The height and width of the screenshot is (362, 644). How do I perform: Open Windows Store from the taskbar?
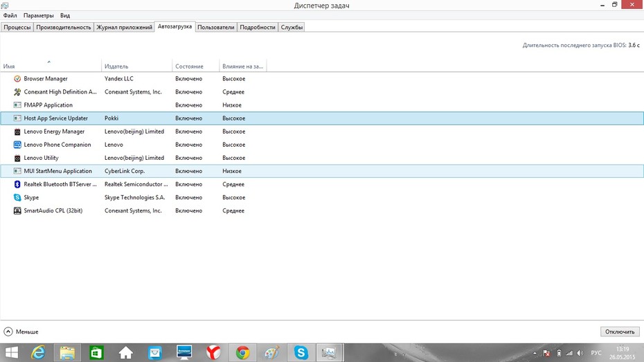pos(96,352)
